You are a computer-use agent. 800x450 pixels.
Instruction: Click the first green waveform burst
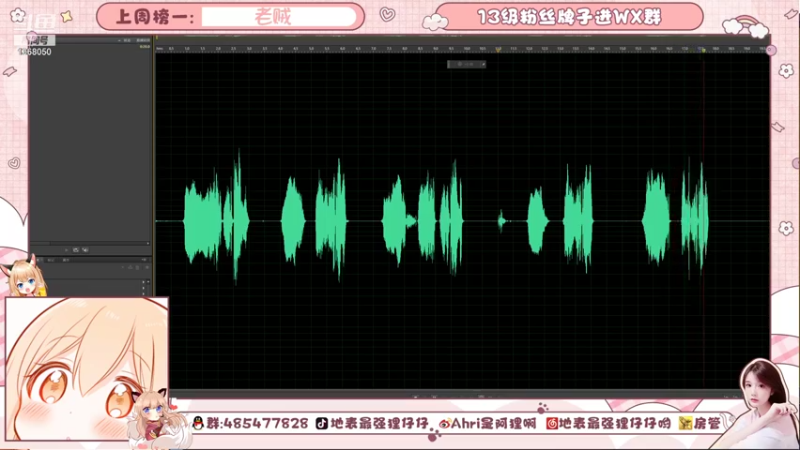pyautogui.click(x=203, y=221)
